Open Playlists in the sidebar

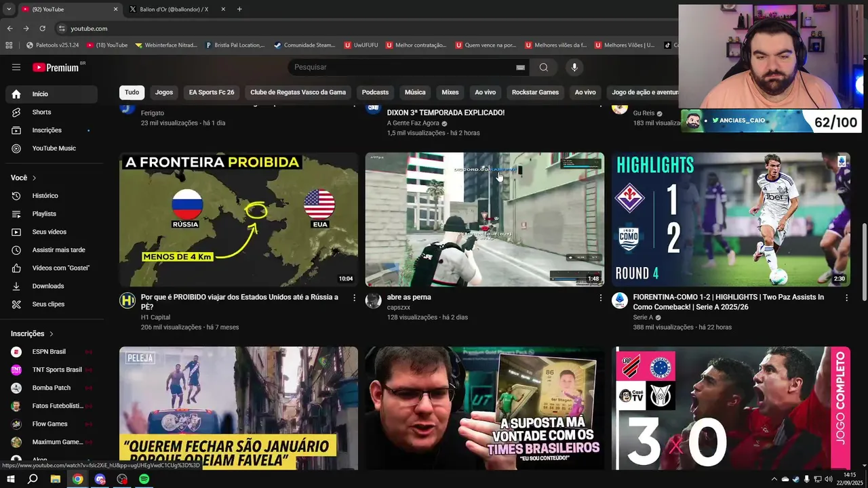click(52, 213)
